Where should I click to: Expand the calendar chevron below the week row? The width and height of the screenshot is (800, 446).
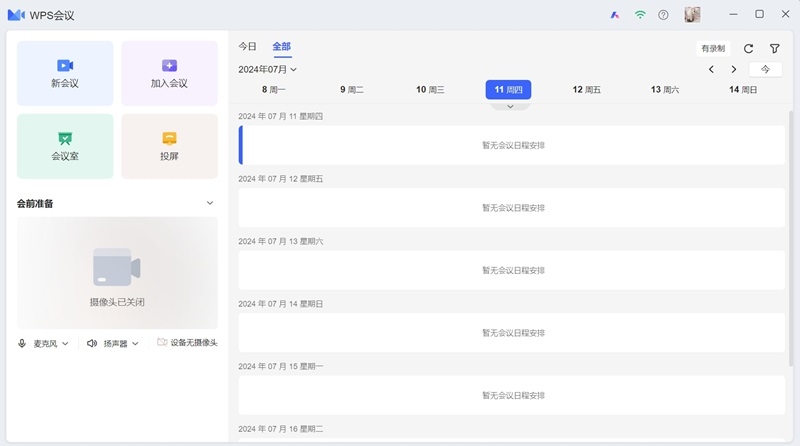pos(510,106)
